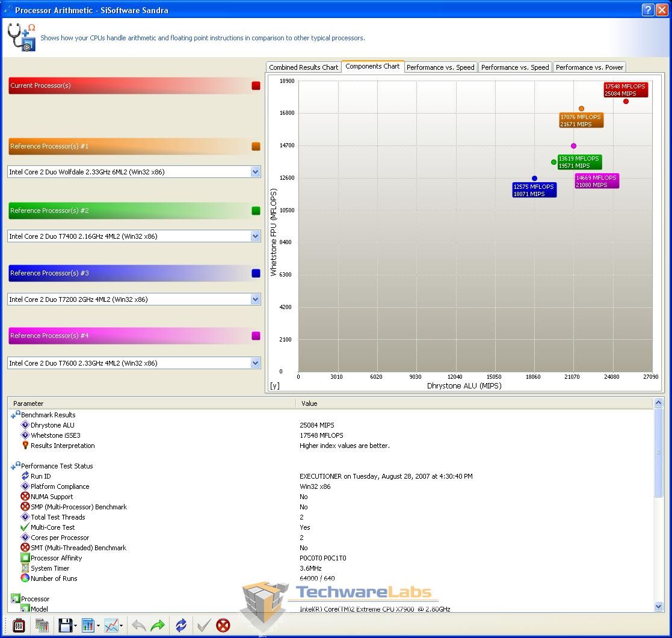Viewport: 672px width, 638px height.
Task: Click the line graph icon in bottom toolbar
Action: (111, 625)
